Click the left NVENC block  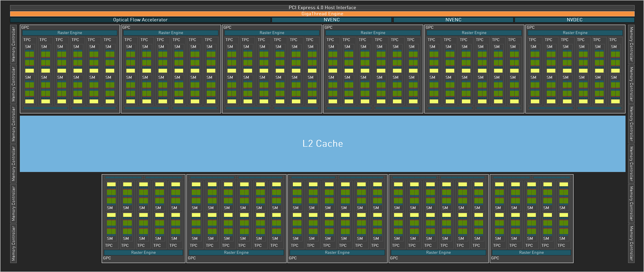[331, 20]
